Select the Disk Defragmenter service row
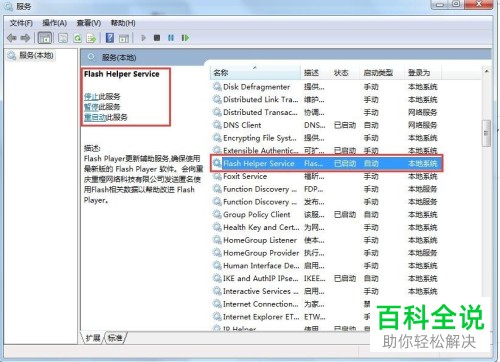This screenshot has width=500, height=362. point(325,87)
